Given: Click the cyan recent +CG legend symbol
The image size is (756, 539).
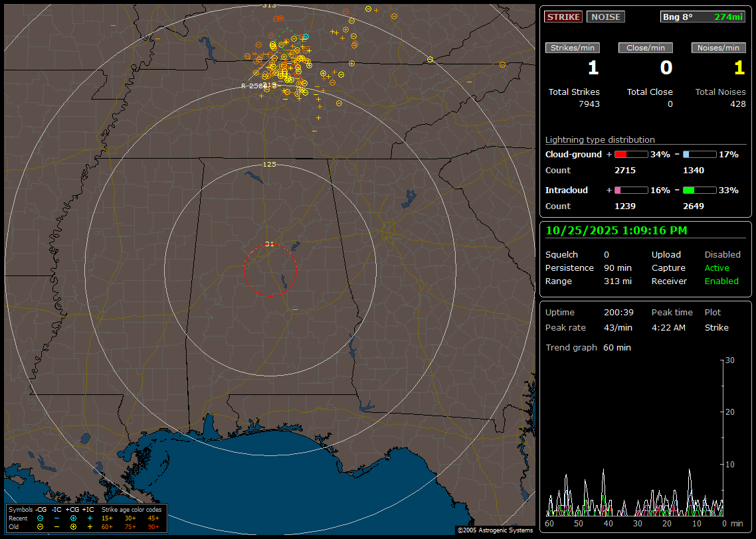Looking at the screenshot, I should 73,518.
